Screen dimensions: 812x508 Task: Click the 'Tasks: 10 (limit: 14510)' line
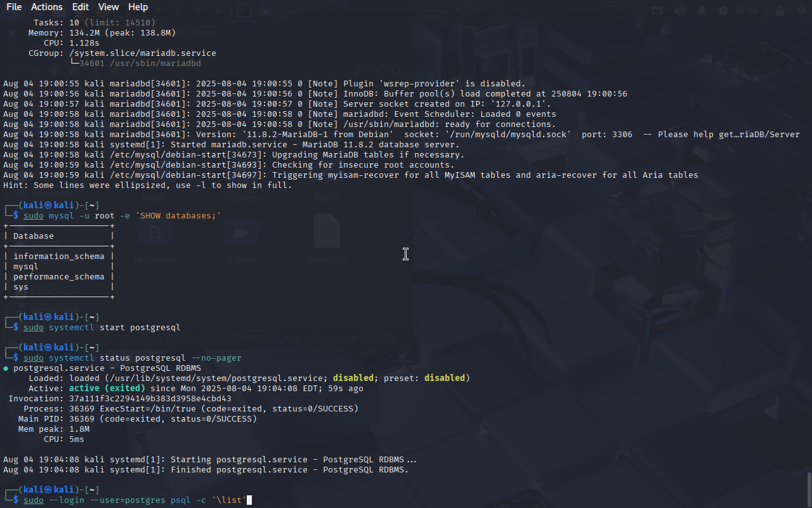click(x=95, y=23)
